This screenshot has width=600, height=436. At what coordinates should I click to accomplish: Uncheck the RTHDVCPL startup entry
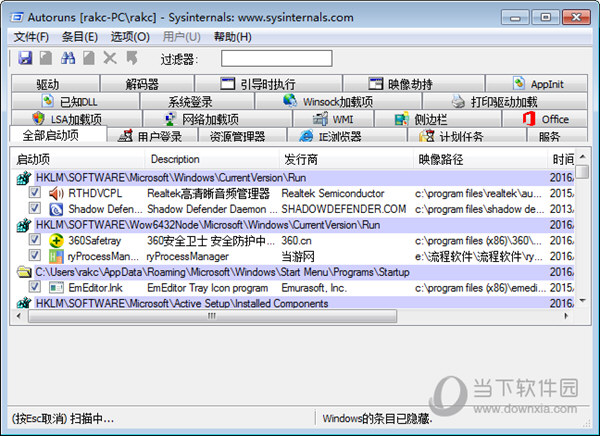(x=35, y=192)
